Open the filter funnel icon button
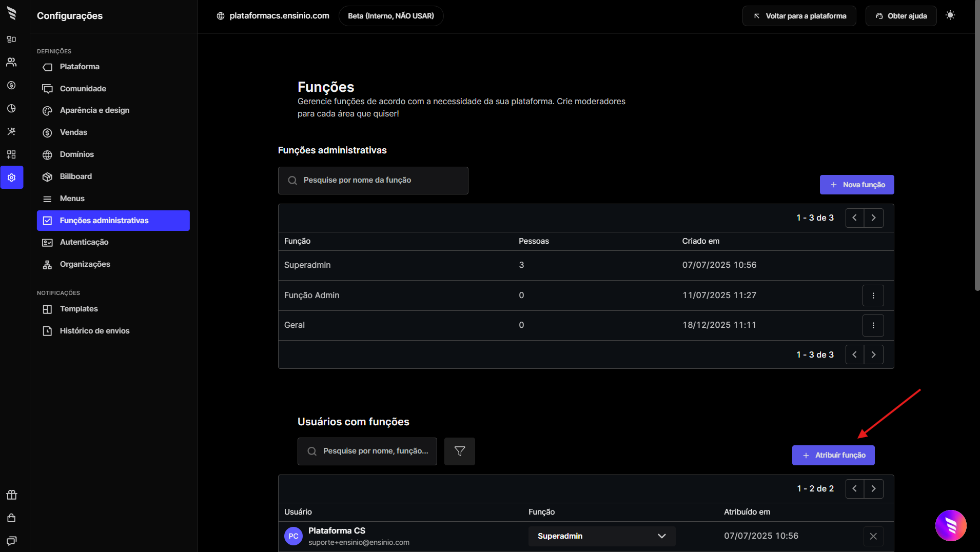Image resolution: width=980 pixels, height=552 pixels. (459, 451)
